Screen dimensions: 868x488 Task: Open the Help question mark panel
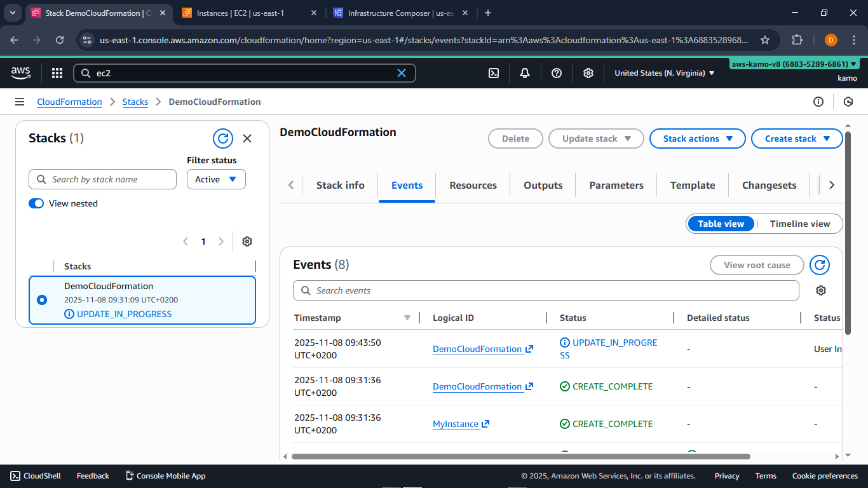(x=557, y=73)
